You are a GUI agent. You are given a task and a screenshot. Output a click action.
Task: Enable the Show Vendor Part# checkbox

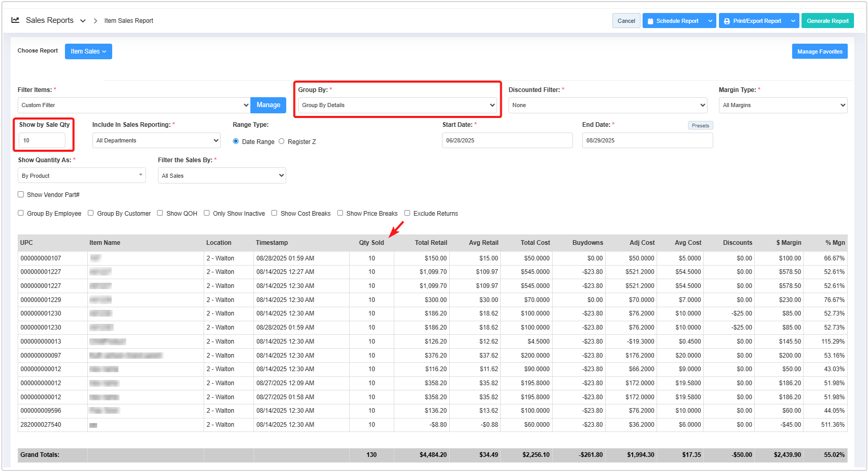(x=21, y=194)
